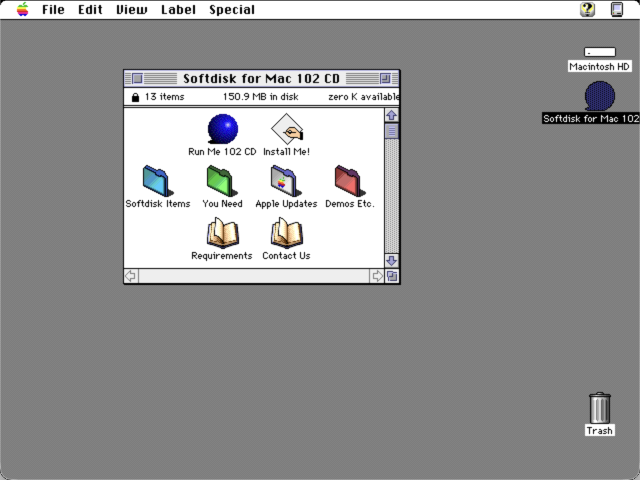
Task: Click the "zero K available" text
Action: point(363,97)
